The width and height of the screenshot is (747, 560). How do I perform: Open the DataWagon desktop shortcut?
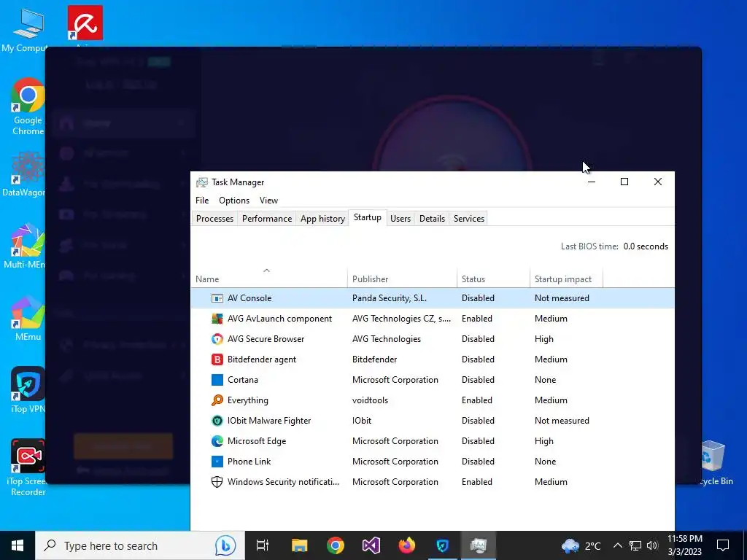pos(24,174)
